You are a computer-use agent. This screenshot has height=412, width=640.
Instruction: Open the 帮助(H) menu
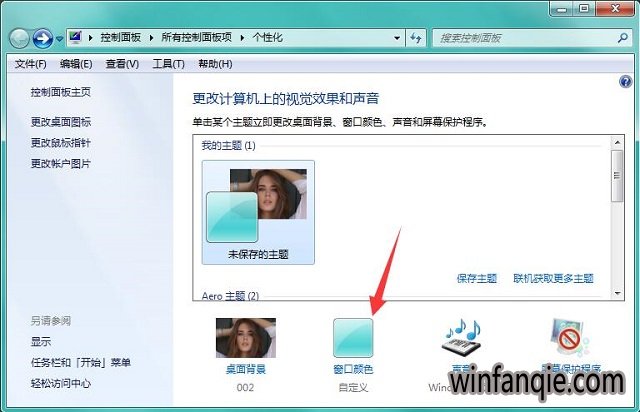point(215,64)
